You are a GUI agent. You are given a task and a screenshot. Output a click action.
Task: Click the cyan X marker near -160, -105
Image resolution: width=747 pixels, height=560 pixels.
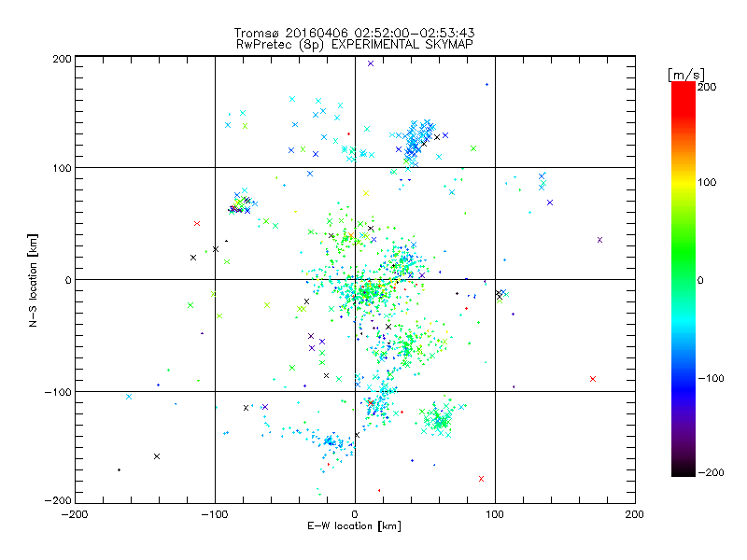[x=129, y=397]
